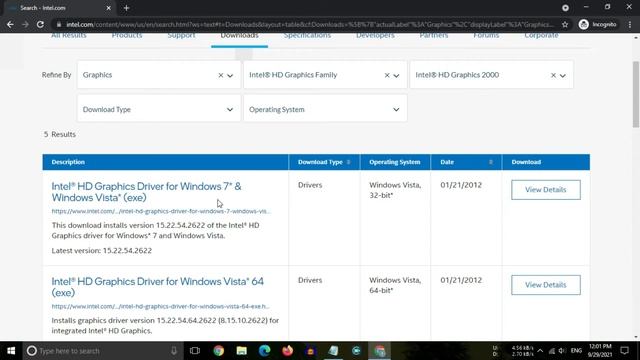The image size is (640, 360).
Task: Bookmark this page with the star icon
Action: (x=565, y=24)
